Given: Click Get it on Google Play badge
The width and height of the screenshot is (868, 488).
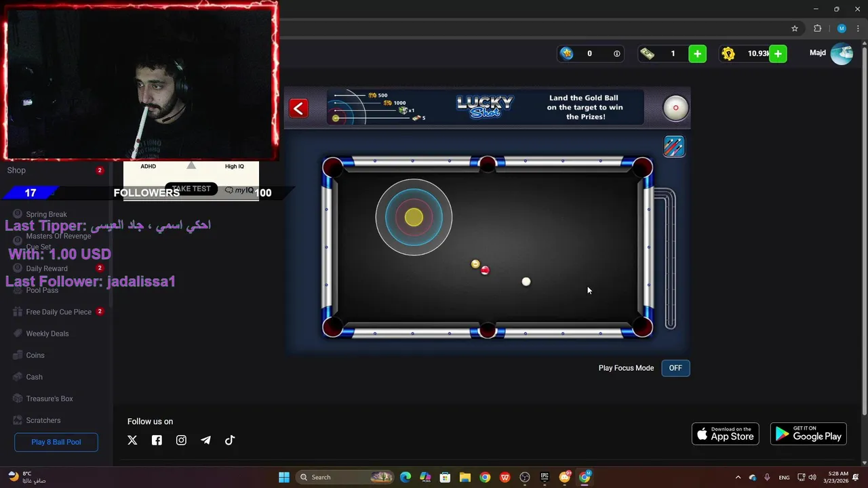Looking at the screenshot, I should (x=808, y=434).
